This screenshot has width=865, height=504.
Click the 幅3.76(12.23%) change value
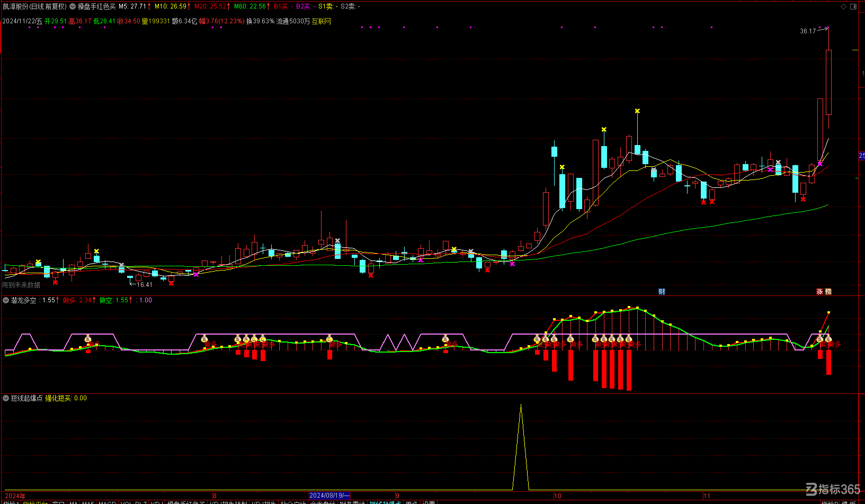tap(222, 21)
